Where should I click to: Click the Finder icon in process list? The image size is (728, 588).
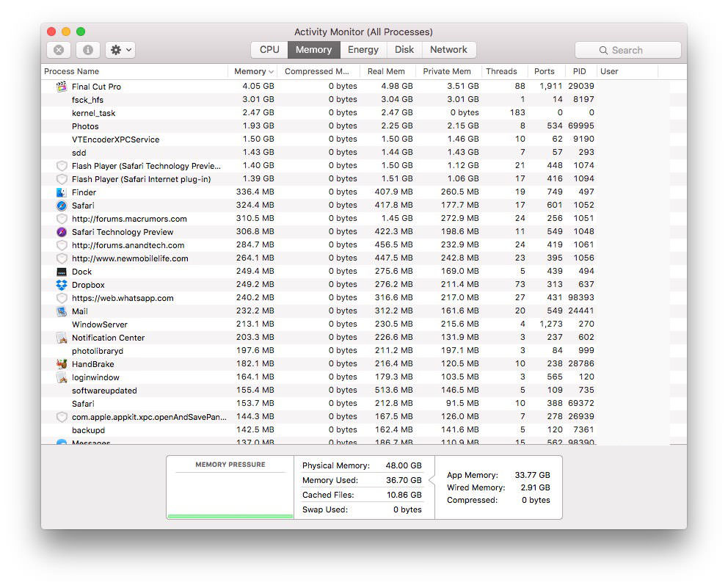(62, 192)
